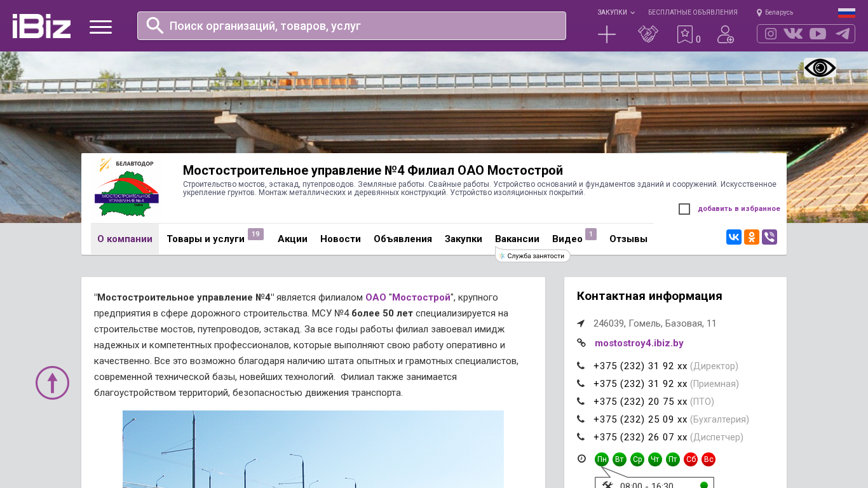Open iBiz YouTube channel
The width and height of the screenshot is (868, 488).
click(818, 34)
